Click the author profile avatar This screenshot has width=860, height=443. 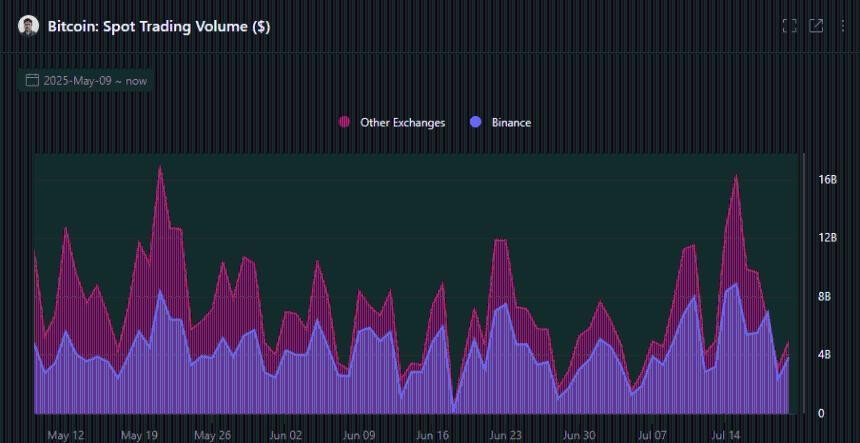[29, 26]
